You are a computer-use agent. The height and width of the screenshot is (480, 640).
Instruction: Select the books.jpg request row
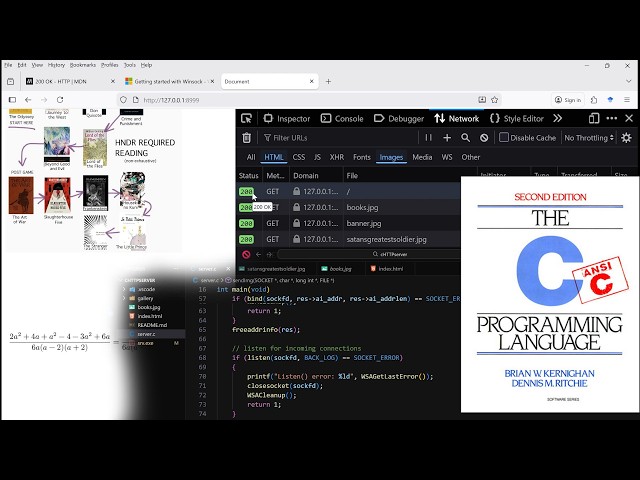click(348, 207)
